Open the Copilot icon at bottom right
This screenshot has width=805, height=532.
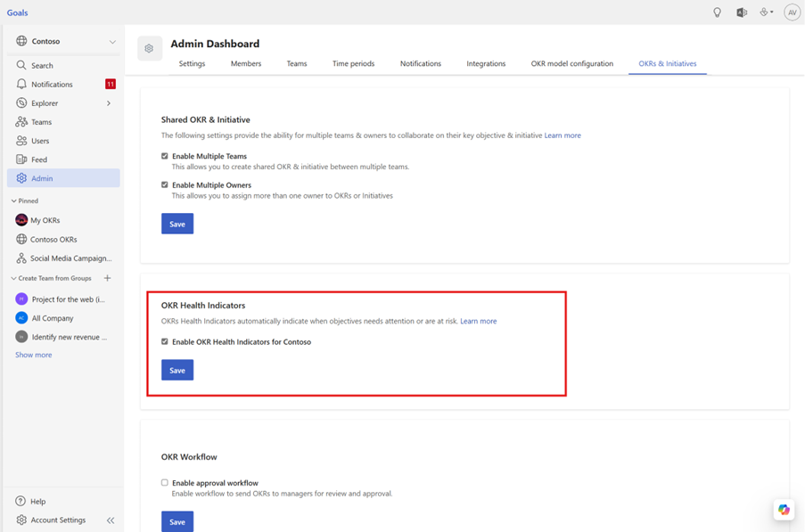pyautogui.click(x=784, y=510)
